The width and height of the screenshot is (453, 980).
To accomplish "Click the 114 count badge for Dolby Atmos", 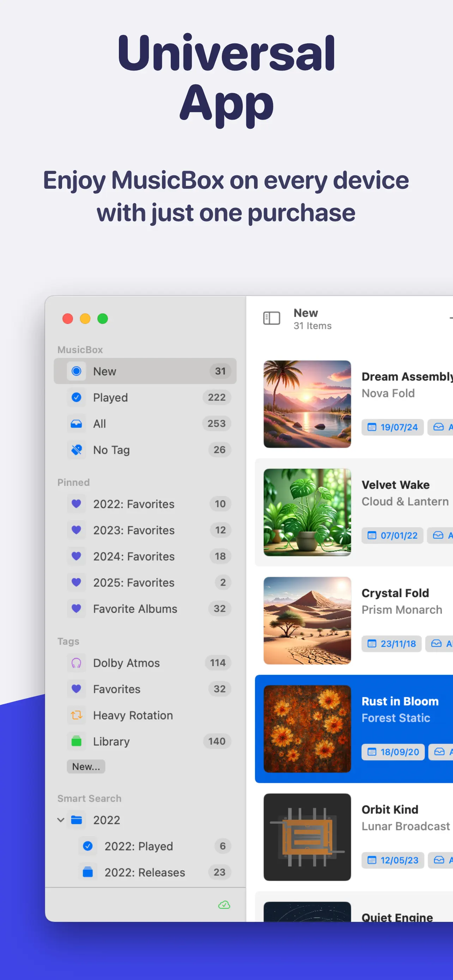I will (218, 663).
